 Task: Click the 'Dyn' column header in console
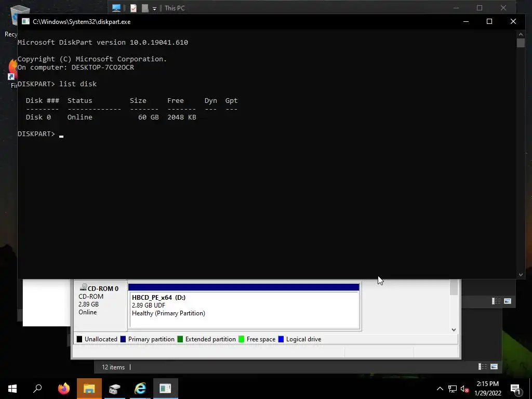(211, 101)
